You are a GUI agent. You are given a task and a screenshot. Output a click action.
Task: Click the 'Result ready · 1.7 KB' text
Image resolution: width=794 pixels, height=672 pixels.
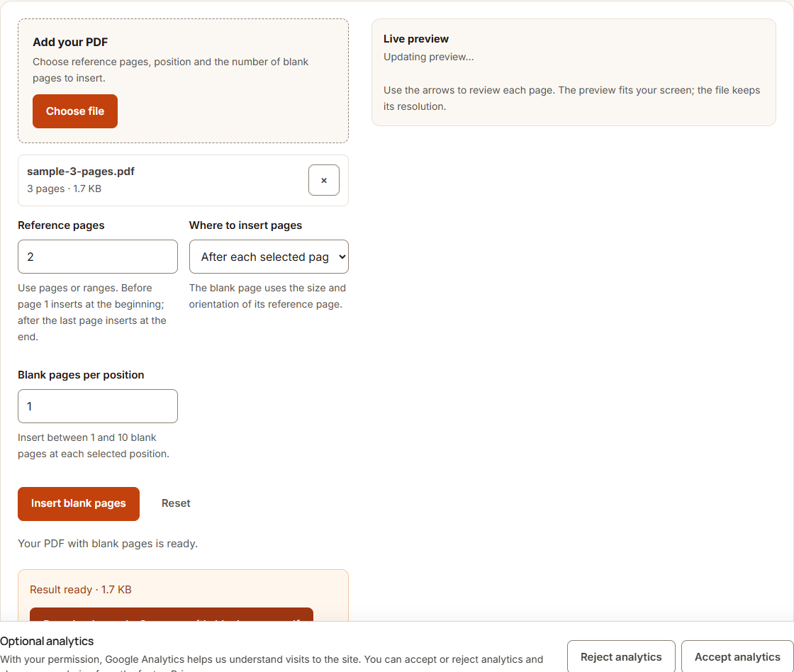click(x=81, y=590)
